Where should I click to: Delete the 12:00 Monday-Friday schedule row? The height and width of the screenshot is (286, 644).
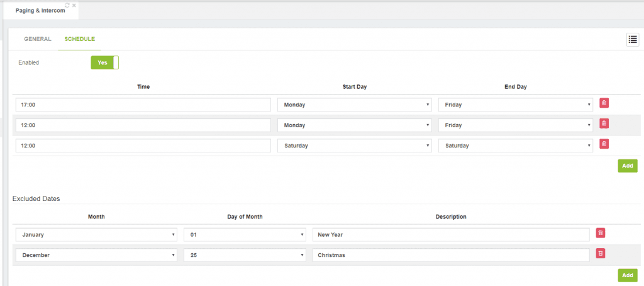pyautogui.click(x=604, y=123)
